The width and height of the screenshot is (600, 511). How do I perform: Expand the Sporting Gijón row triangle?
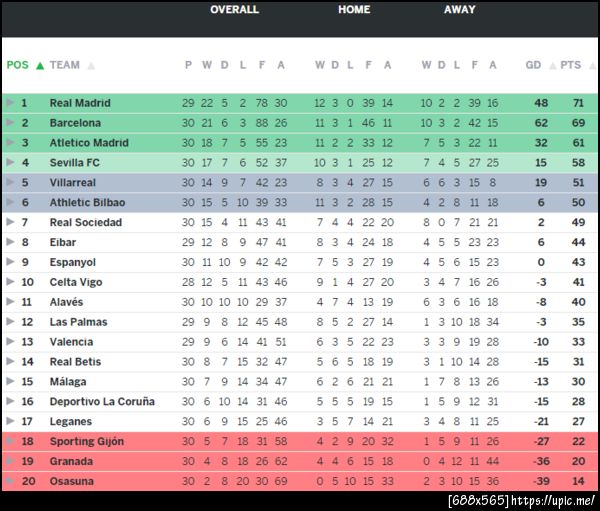pyautogui.click(x=10, y=441)
